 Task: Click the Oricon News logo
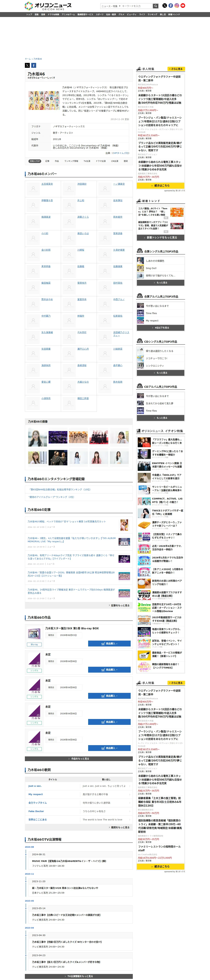click(x=48, y=6)
